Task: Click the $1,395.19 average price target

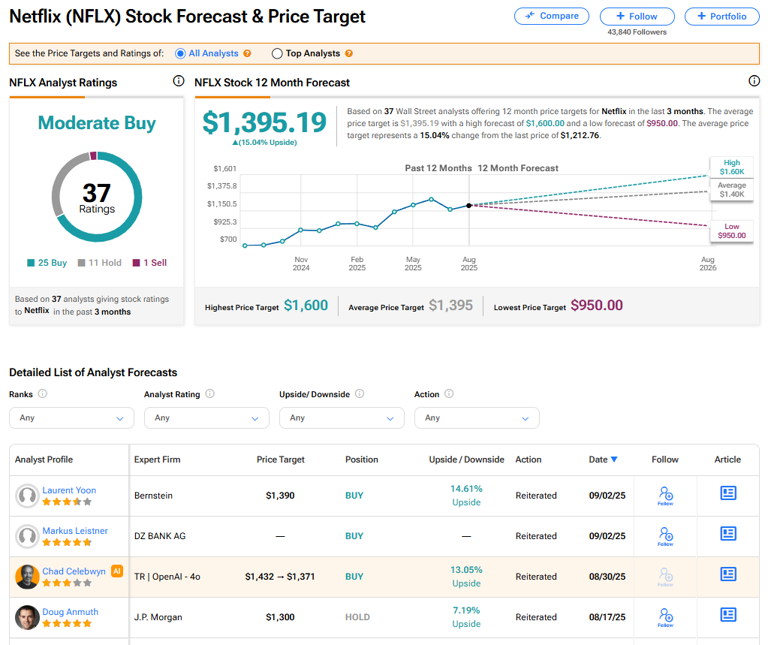Action: (264, 122)
